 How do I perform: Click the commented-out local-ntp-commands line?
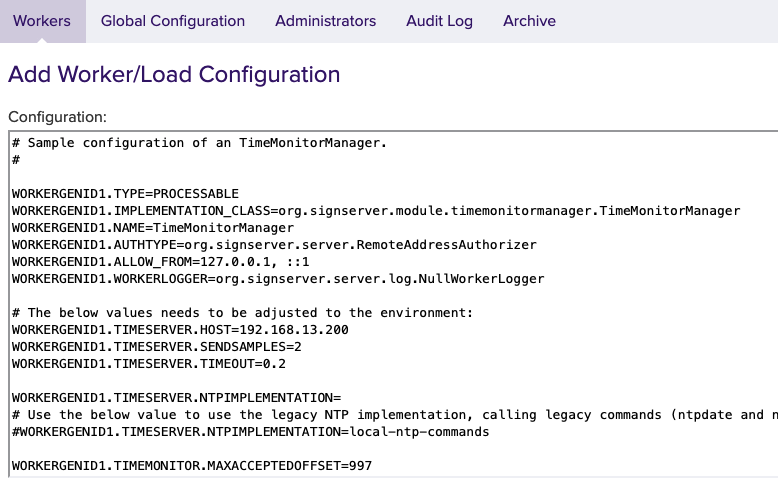point(250,432)
